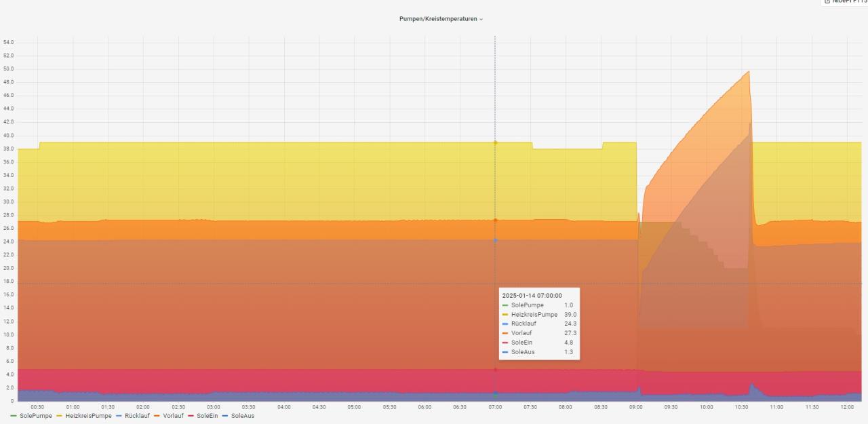The image size is (868, 424).
Task: Click the Vorlauf peak near 10:30
Action: tap(749, 72)
